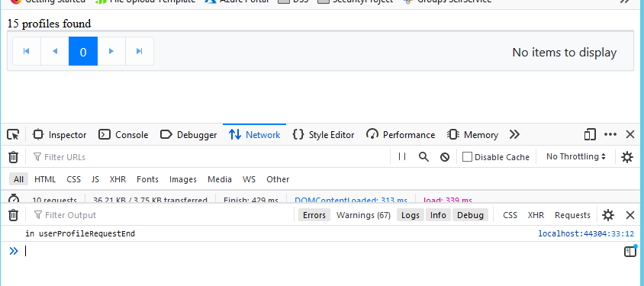Open request blocking icon
The width and height of the screenshot is (644, 286).
tap(445, 157)
